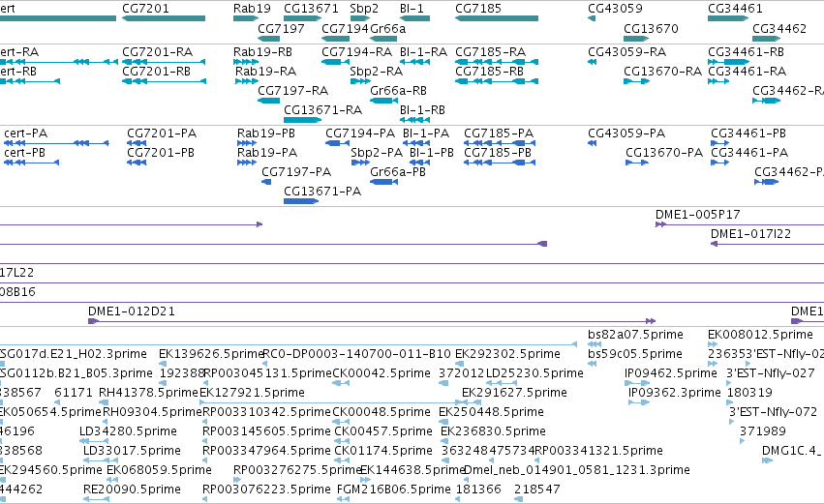
Task: Click the CG7185-RB transcript label
Action: (489, 71)
